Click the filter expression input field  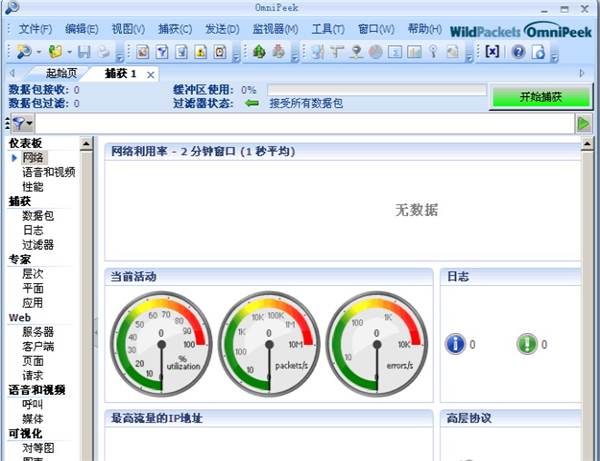coord(300,123)
